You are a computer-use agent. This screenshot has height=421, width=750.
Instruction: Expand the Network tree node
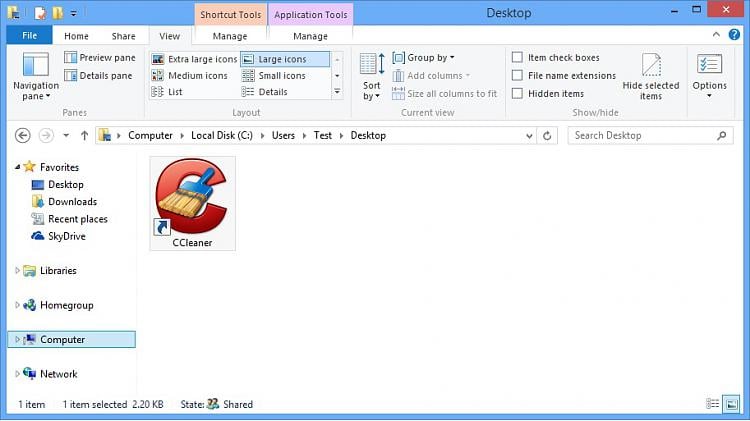17,374
